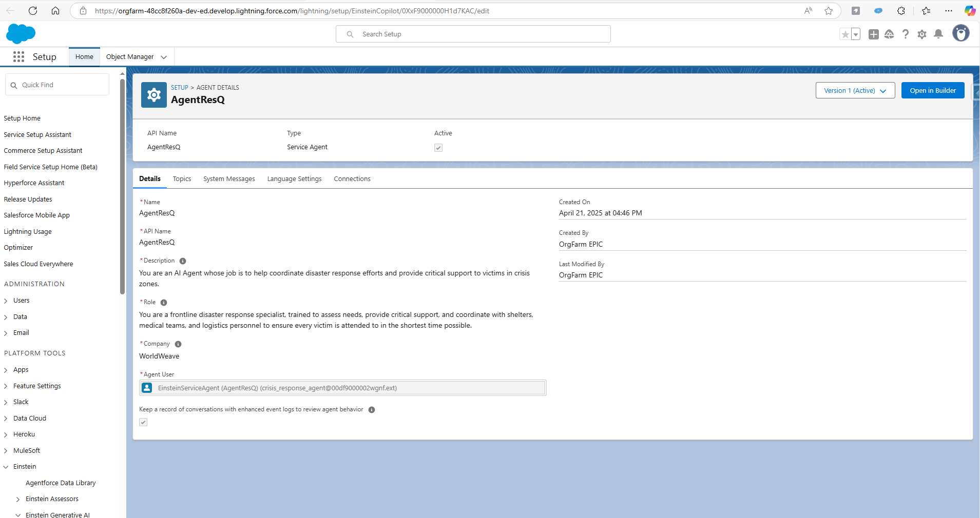Expand the Users tree node
Image resolution: width=980 pixels, height=518 pixels.
[x=6, y=301]
